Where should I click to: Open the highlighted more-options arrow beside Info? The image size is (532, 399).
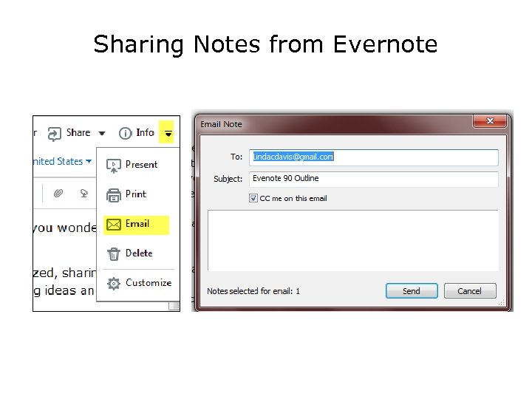coord(168,133)
